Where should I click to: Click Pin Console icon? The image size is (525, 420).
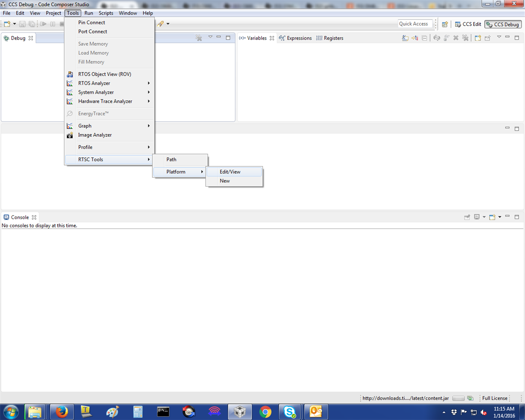pyautogui.click(x=467, y=217)
